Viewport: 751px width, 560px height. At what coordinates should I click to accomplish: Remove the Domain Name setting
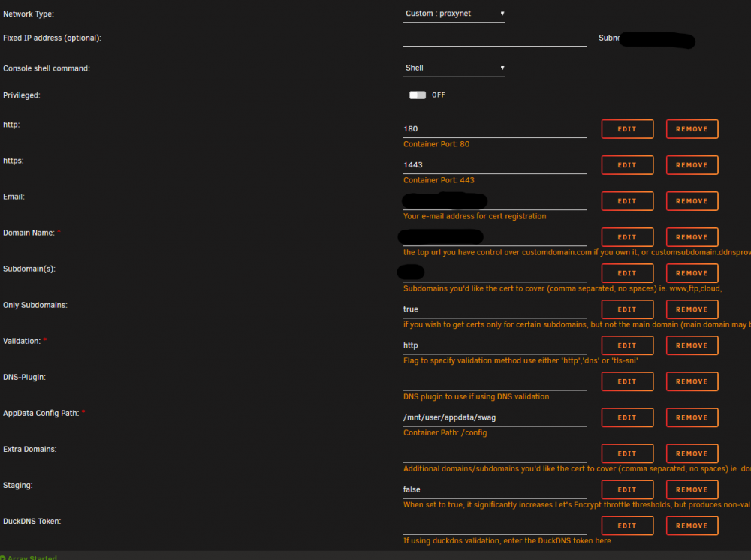tap(692, 237)
